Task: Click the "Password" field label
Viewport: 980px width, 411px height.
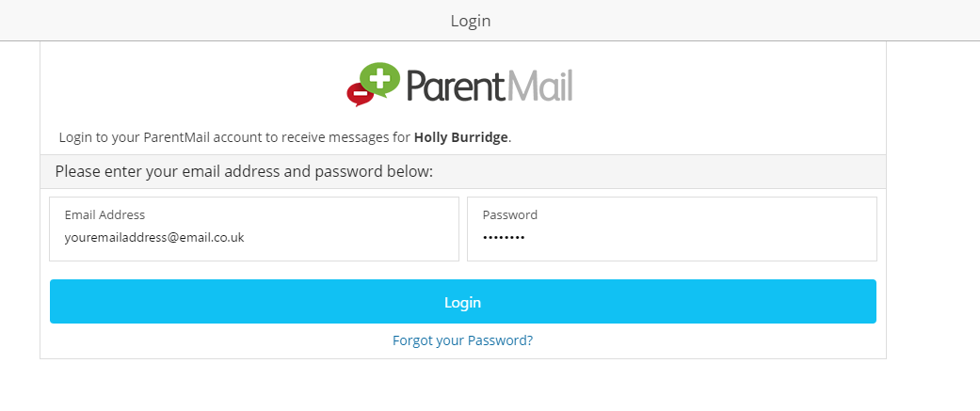Action: [510, 214]
